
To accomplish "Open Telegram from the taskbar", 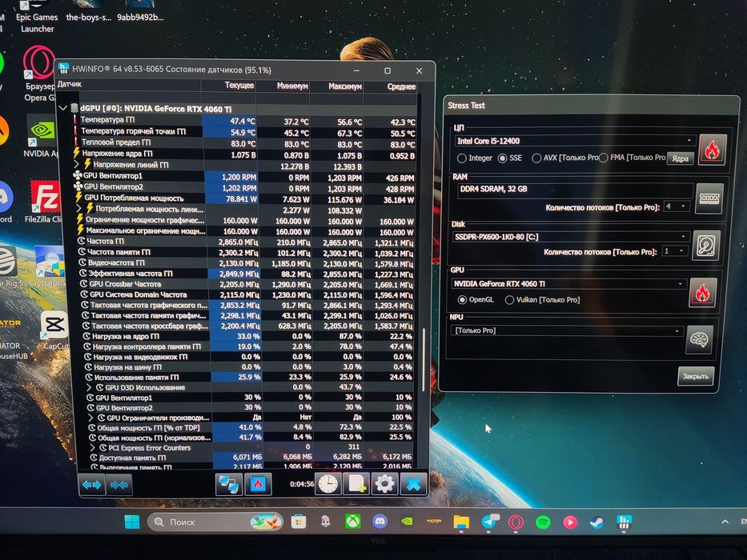I will (488, 522).
